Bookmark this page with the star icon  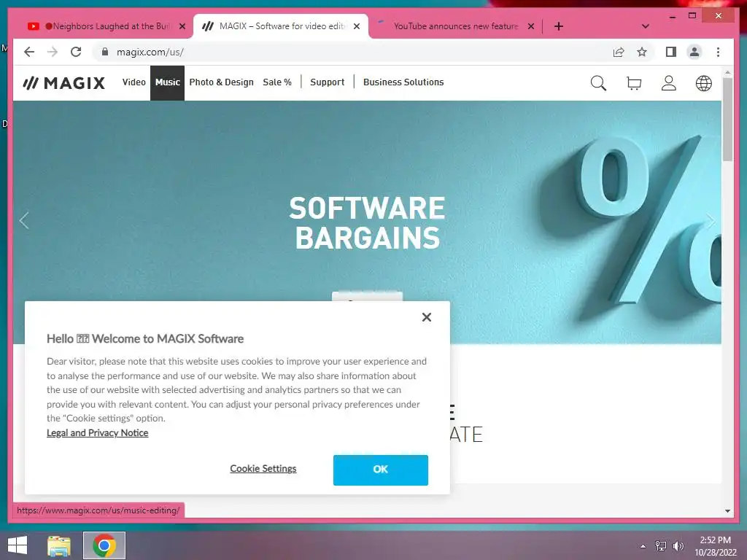(x=642, y=52)
